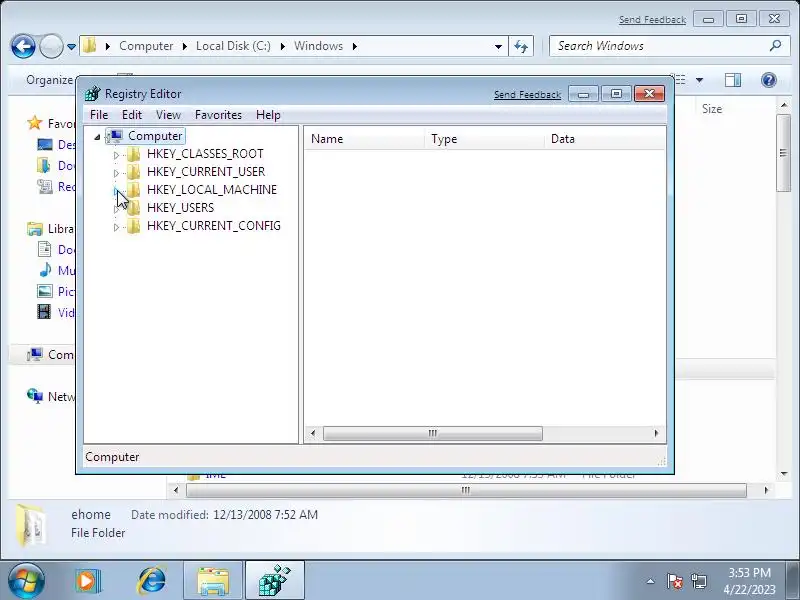
Task: Open Pictures library in navigation pane
Action: (58, 291)
